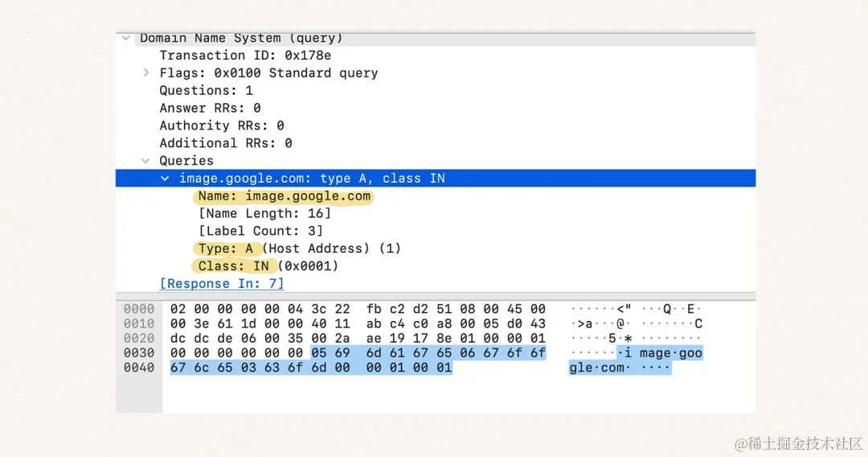Click hex offset 0020 in byte pane
The image size is (868, 457).
138,339
